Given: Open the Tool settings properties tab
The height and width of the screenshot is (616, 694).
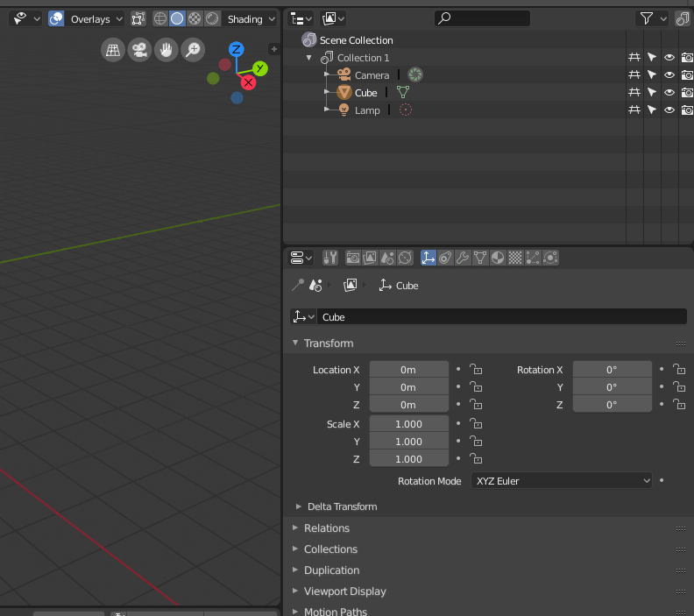Looking at the screenshot, I should pos(330,258).
